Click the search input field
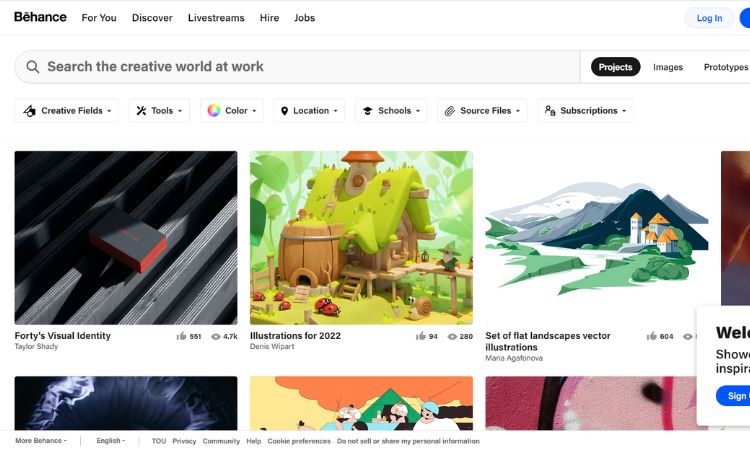750x450 pixels. pyautogui.click(x=297, y=66)
